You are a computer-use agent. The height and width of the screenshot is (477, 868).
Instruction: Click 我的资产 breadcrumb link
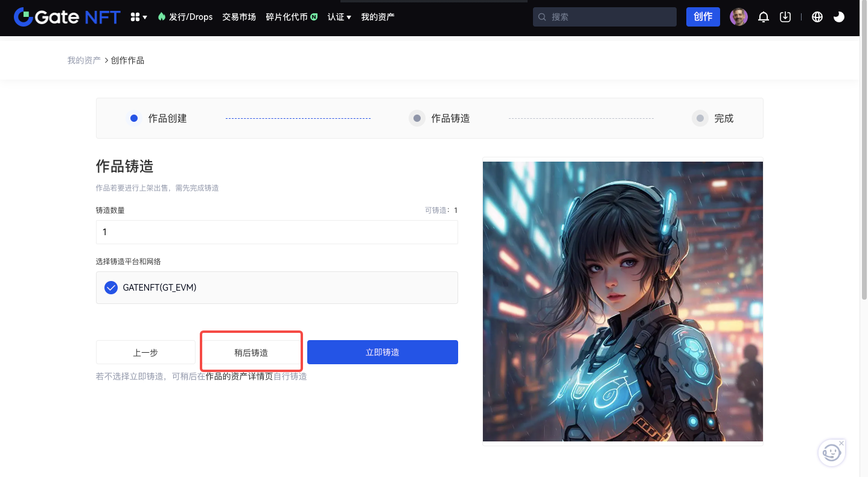(84, 60)
